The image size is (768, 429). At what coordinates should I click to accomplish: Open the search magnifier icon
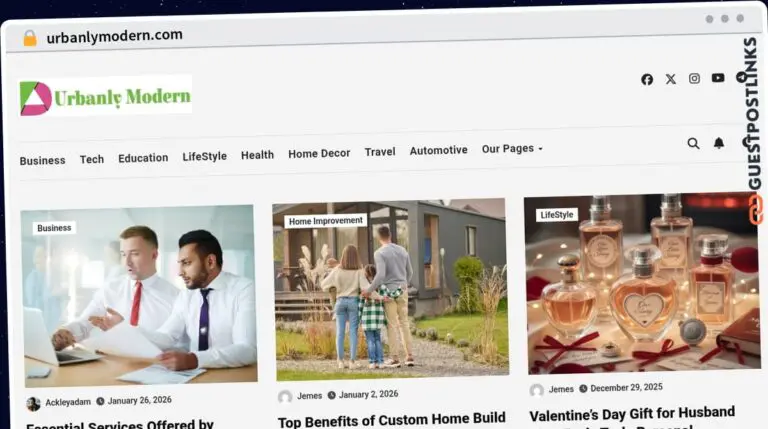coord(693,143)
